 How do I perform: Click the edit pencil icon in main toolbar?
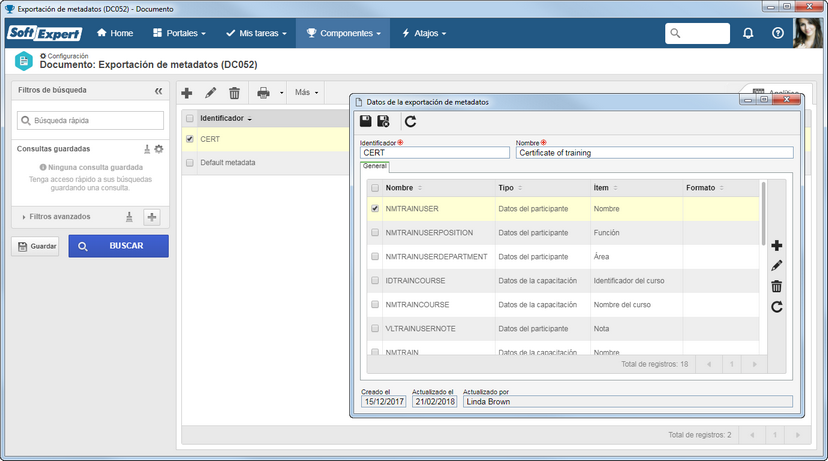tap(210, 93)
